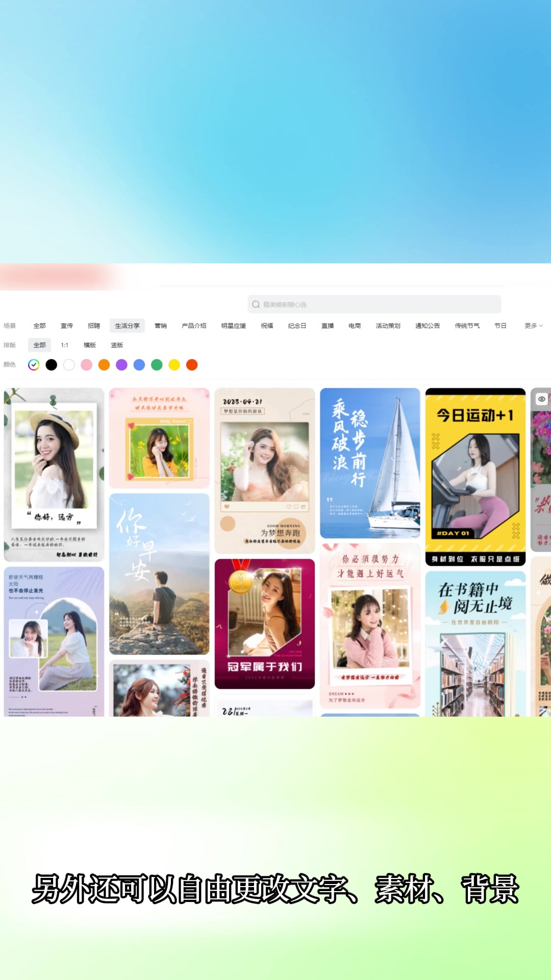Select 全部 in the 排版 row
The image size is (551, 980).
click(x=39, y=345)
